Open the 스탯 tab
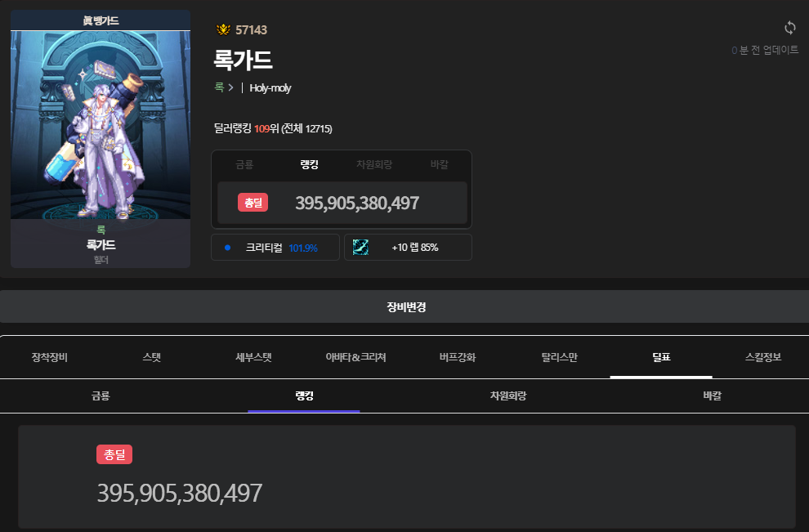Viewport: 809px width, 532px height. [x=151, y=357]
